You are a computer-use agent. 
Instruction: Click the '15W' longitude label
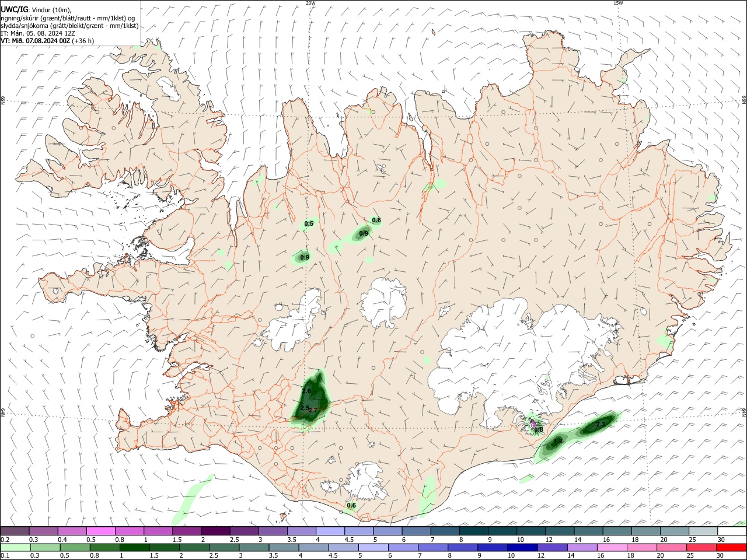pos(618,3)
